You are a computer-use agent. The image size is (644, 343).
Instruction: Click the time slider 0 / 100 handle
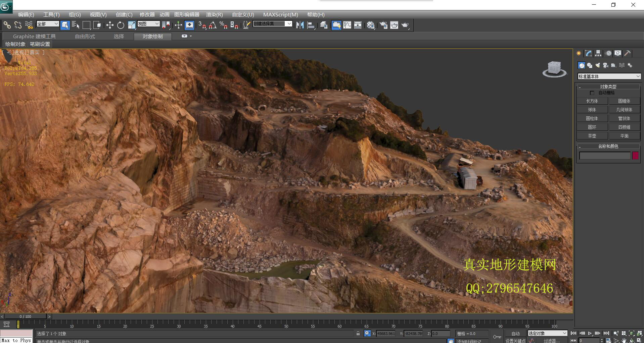coord(25,316)
